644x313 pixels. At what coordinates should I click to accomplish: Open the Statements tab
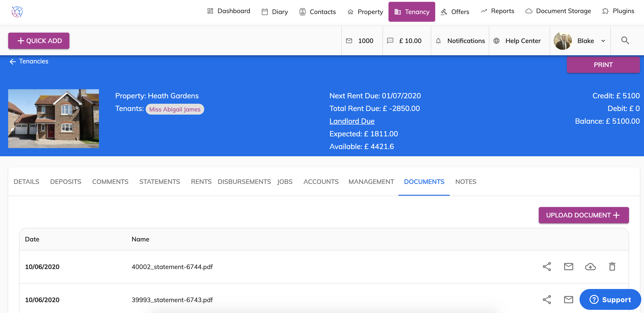[160, 181]
